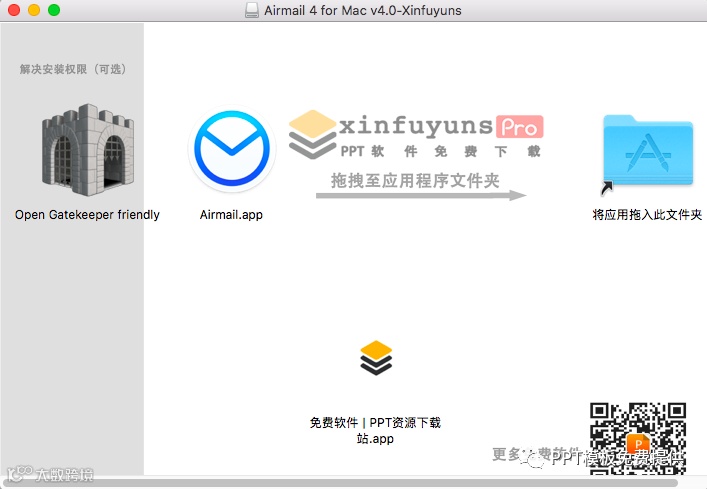Open the Gatekeeper castle icon
Screen dimensions: 707x489
point(88,150)
